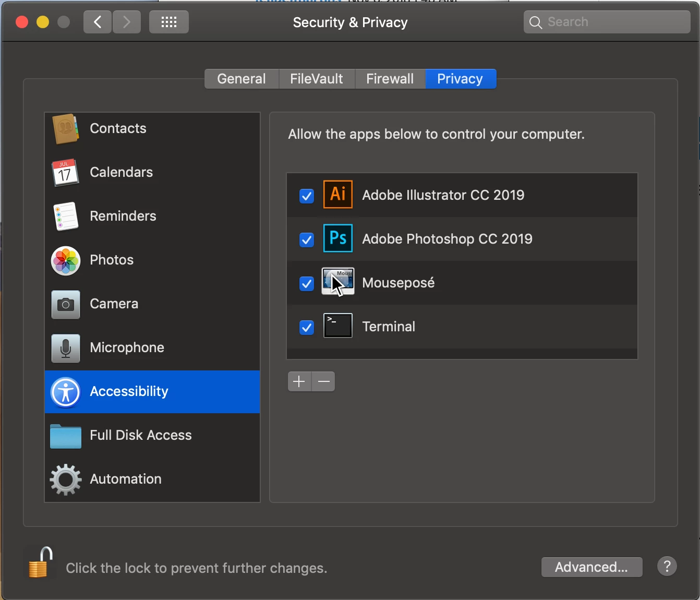Uncheck Adobe Illustrator CC 2019 access
The image size is (700, 600).
click(x=307, y=196)
